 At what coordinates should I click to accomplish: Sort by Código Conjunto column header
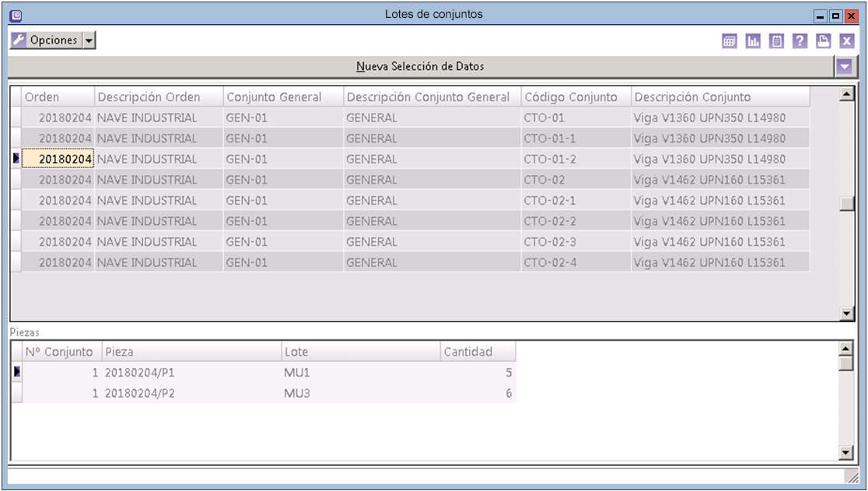click(571, 97)
